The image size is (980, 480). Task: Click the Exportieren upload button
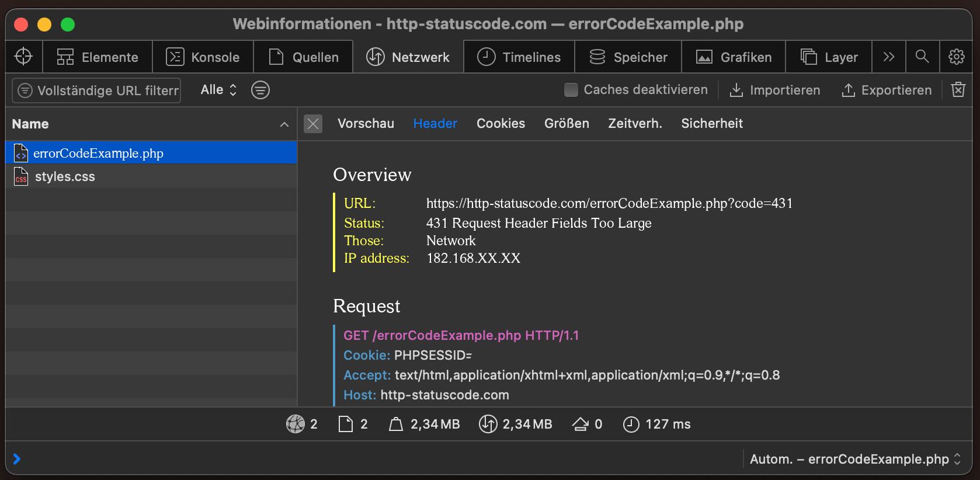887,90
